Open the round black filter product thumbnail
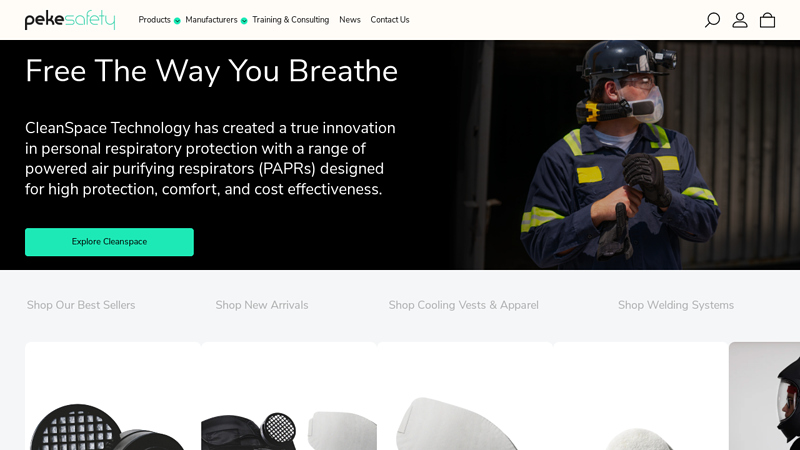The image size is (800, 450). tap(113, 396)
